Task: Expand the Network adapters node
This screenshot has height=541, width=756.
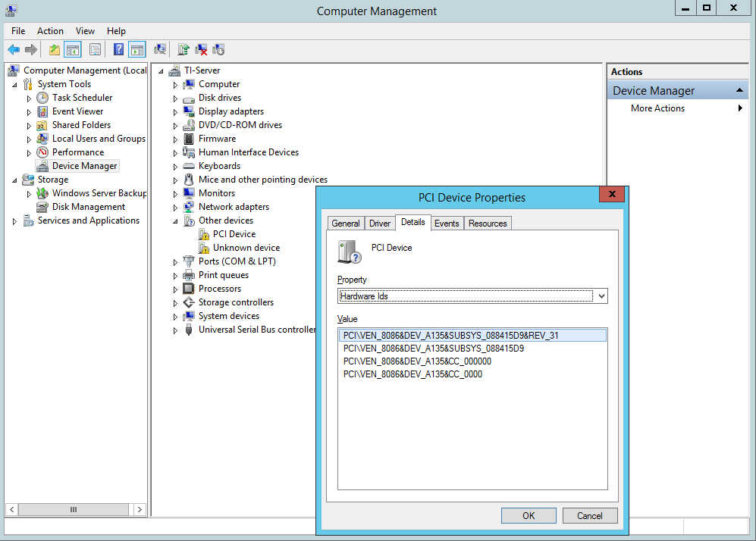Action: point(175,208)
